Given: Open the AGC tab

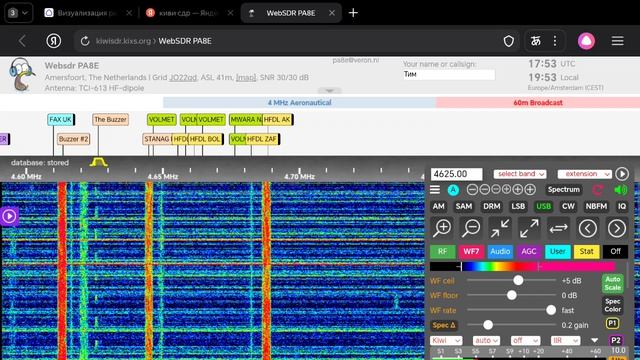Looking at the screenshot, I should (x=529, y=251).
